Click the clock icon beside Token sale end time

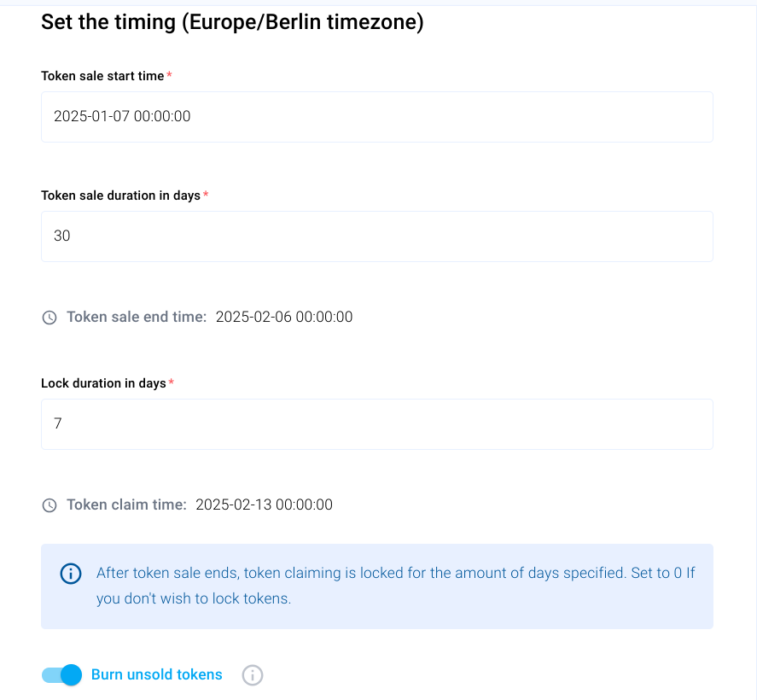pos(49,318)
